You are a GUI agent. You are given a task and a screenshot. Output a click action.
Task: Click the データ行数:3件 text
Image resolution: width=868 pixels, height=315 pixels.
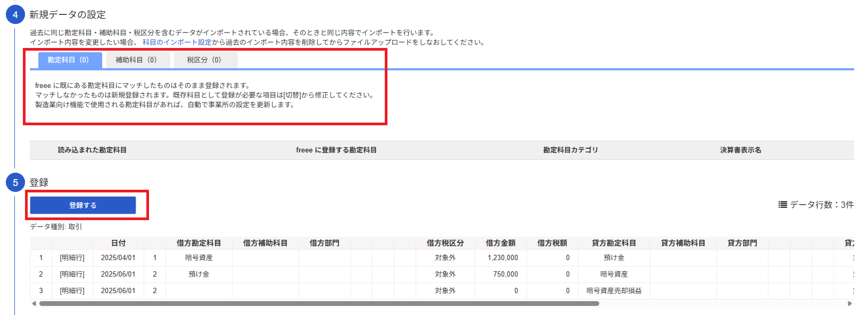coord(822,205)
